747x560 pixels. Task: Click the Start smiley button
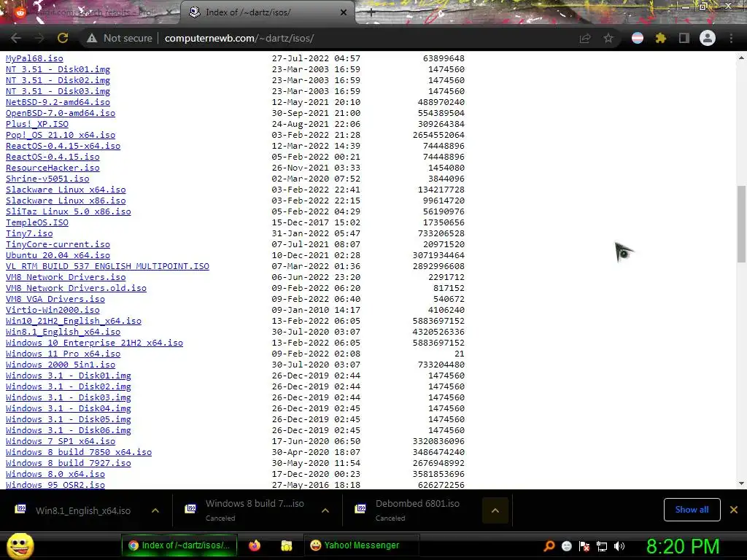coord(20,545)
